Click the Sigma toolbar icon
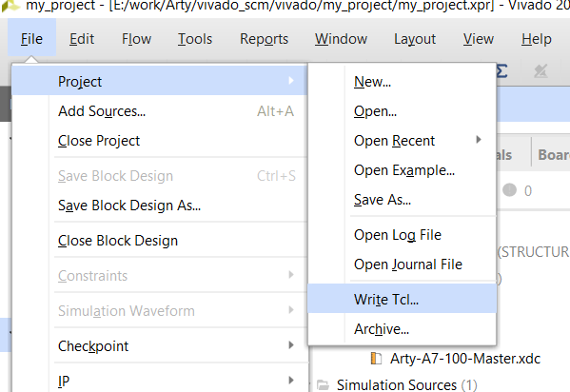570x392 pixels. click(502, 71)
